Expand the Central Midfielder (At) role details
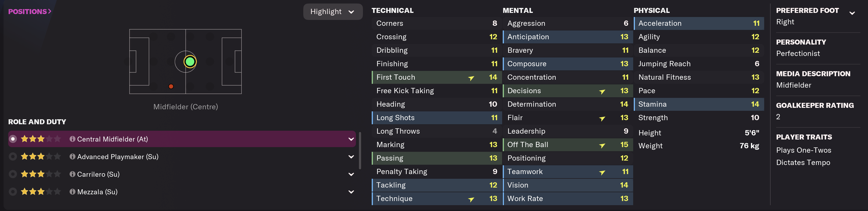The image size is (868, 211). tap(351, 139)
